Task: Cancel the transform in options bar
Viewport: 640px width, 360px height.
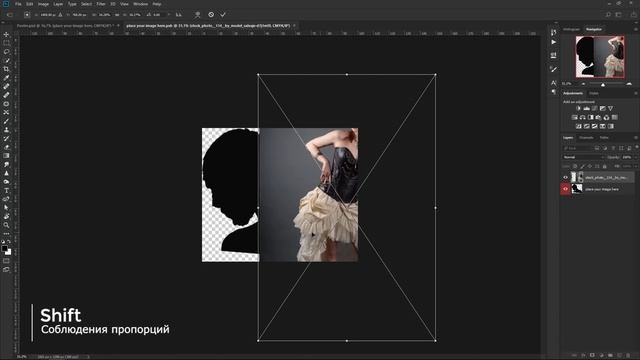Action: click(x=211, y=15)
